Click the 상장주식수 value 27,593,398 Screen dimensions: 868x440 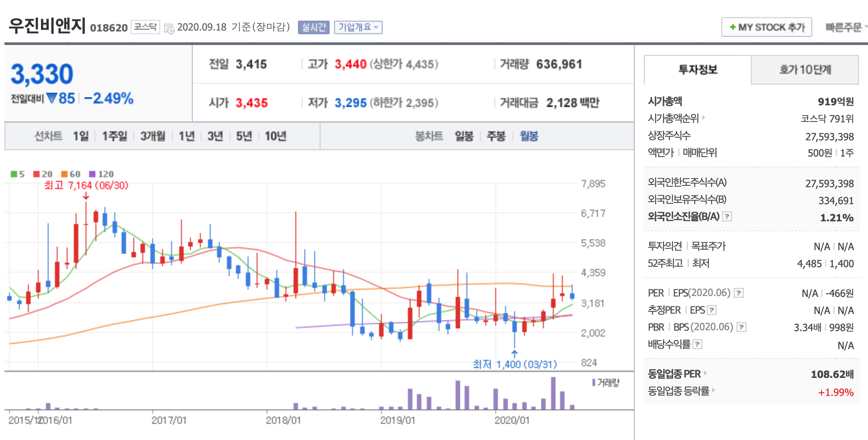click(x=829, y=137)
